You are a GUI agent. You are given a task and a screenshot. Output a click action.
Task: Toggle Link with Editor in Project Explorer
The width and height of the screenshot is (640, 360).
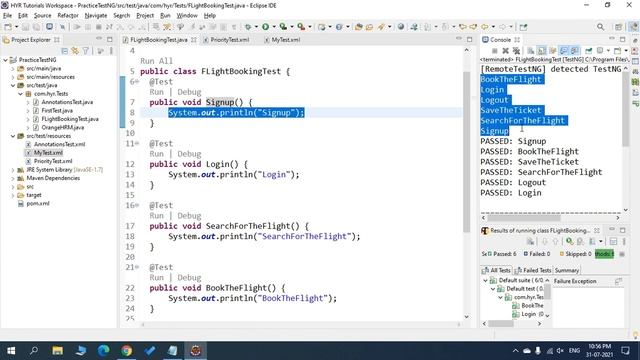click(x=75, y=51)
